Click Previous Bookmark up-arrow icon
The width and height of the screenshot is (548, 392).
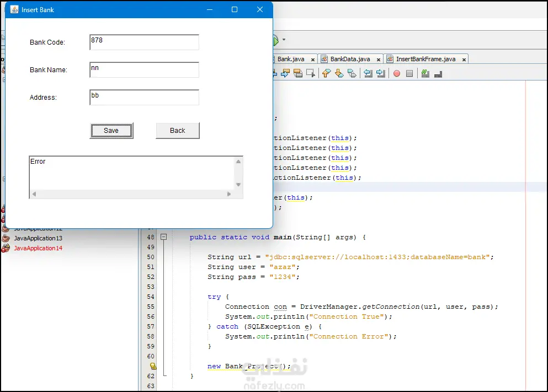[326, 74]
